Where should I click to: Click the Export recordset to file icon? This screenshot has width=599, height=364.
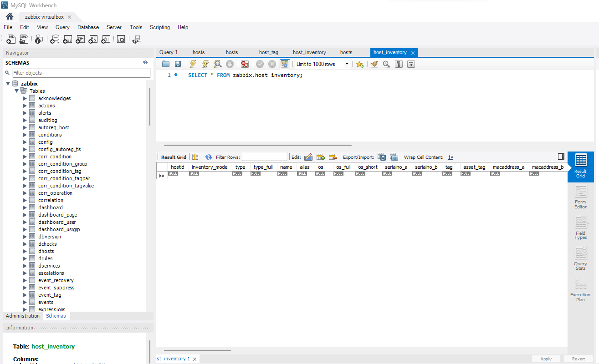382,157
